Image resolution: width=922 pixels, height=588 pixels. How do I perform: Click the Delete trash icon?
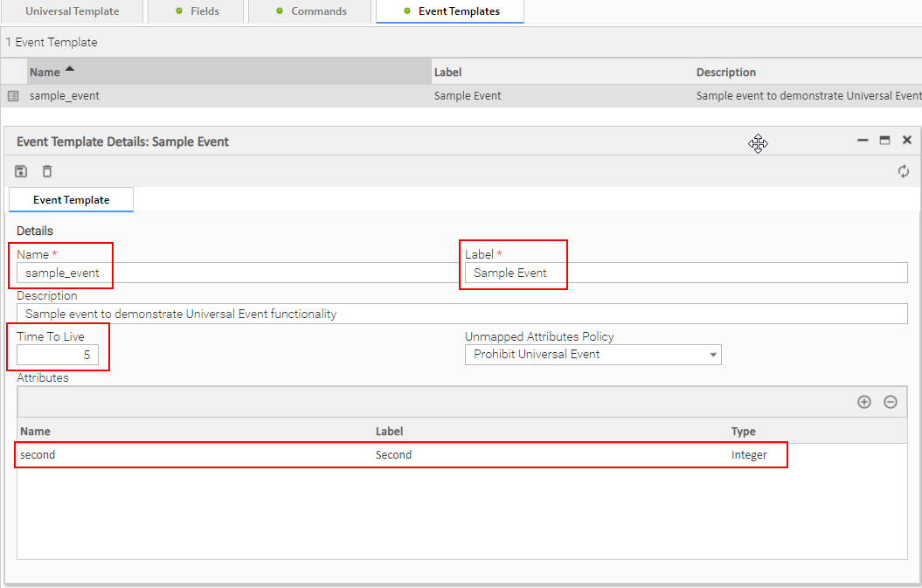47,171
